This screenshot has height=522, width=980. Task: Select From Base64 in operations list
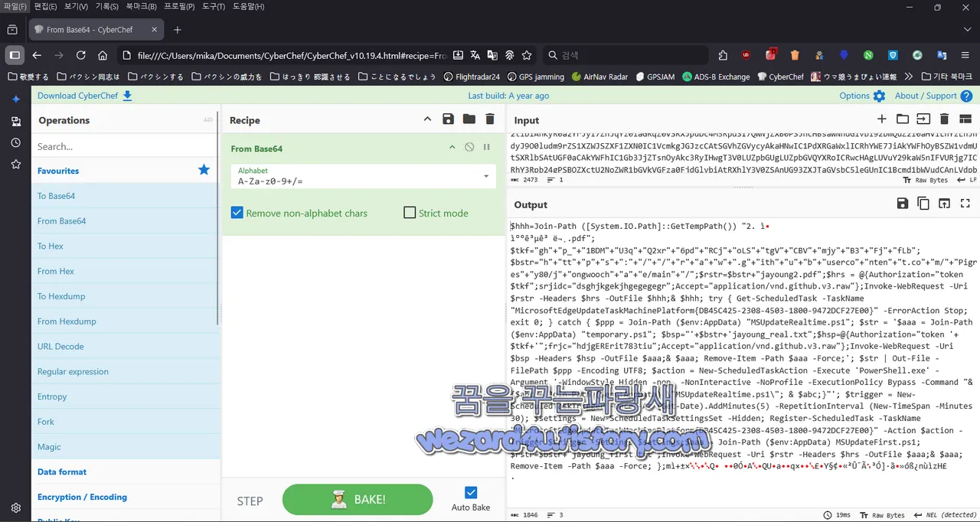pyautogui.click(x=126, y=221)
